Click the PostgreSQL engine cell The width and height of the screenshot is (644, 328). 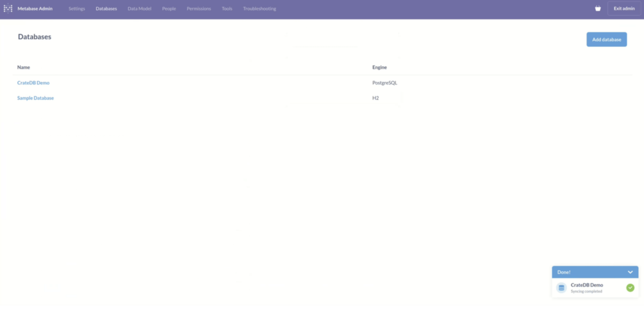pyautogui.click(x=385, y=83)
